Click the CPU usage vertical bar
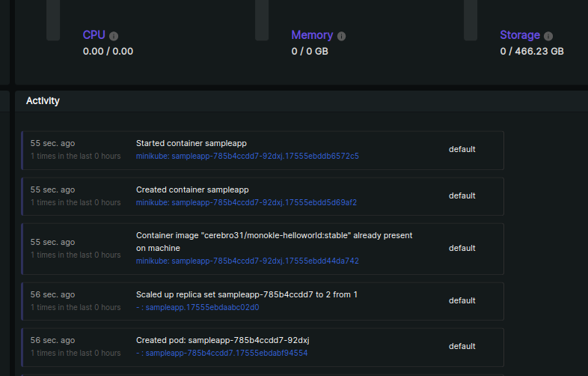Image resolution: width=588 pixels, height=376 pixels. pyautogui.click(x=53, y=20)
